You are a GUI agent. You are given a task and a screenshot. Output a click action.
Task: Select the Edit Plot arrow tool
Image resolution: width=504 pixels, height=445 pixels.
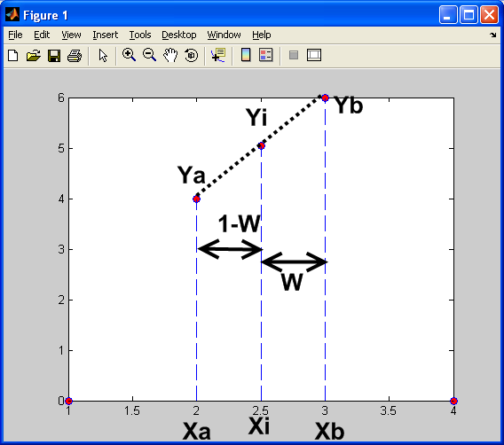click(x=103, y=55)
